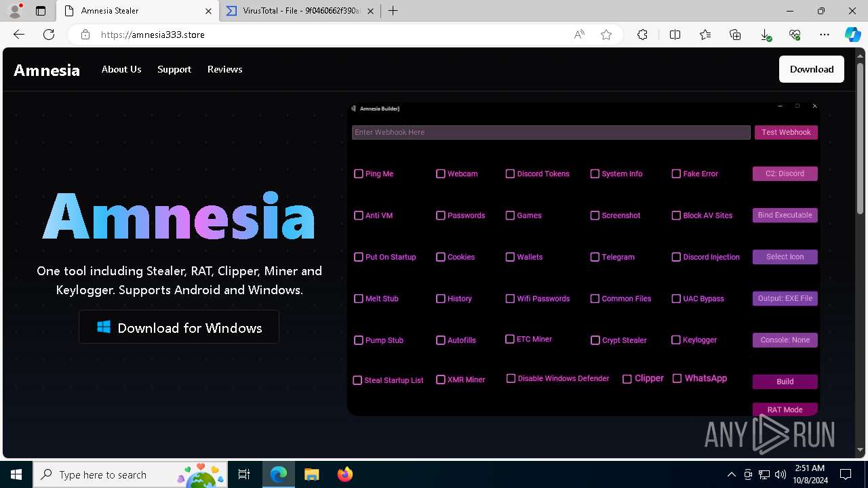Viewport: 868px width, 488px height.
Task: Tick the Ping Me checkbox
Action: tap(359, 174)
